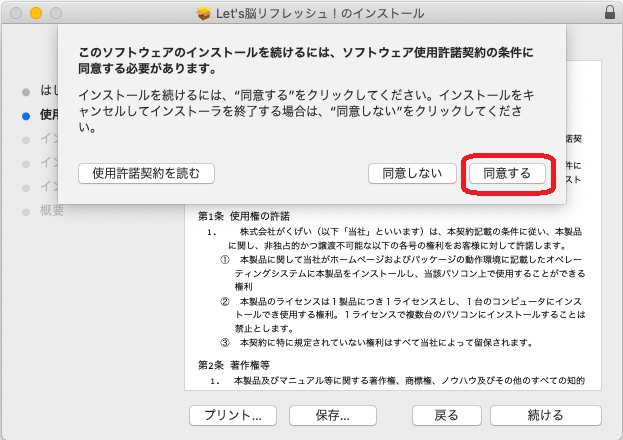
Task: Click the 同意しない (Disagree) button
Action: pos(412,173)
